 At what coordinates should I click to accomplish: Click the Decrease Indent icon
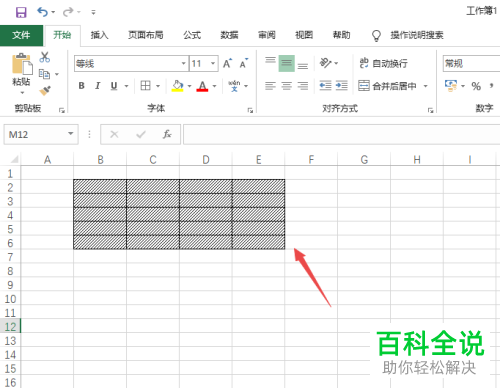[x=325, y=86]
